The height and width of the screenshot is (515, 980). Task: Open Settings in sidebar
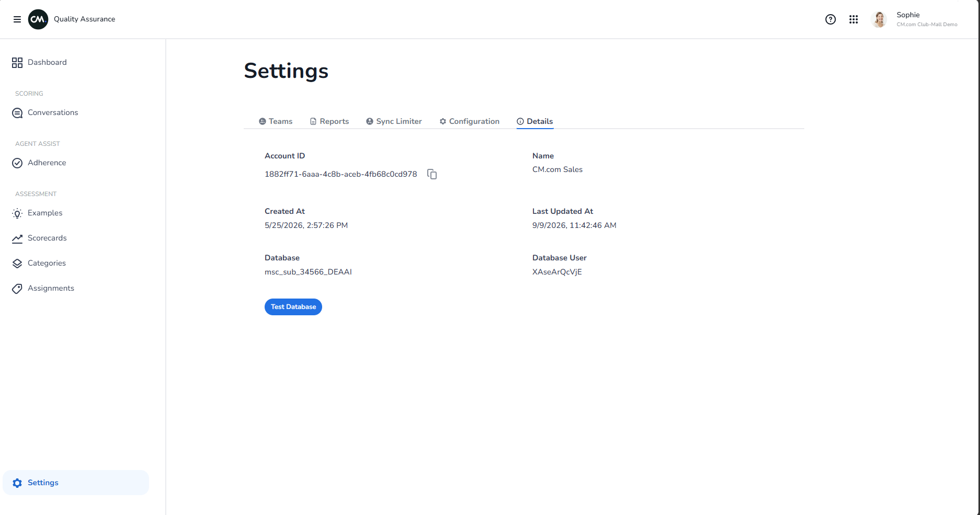tap(76, 483)
